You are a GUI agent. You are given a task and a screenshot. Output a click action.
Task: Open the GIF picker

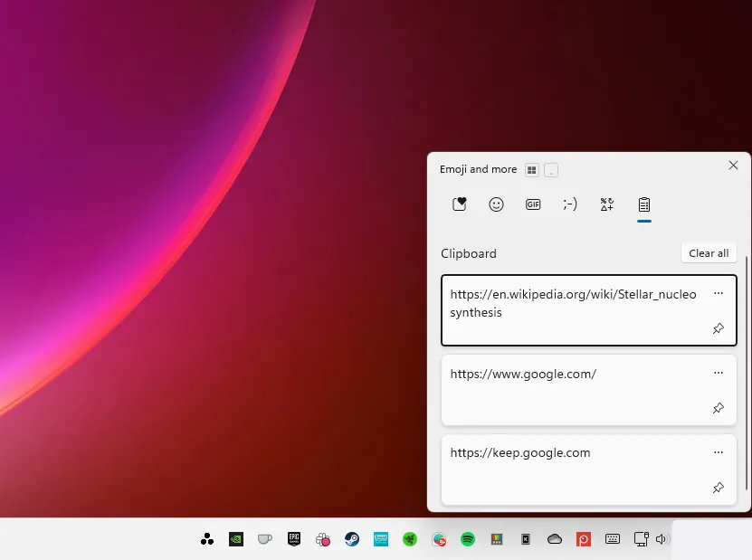[x=533, y=204]
